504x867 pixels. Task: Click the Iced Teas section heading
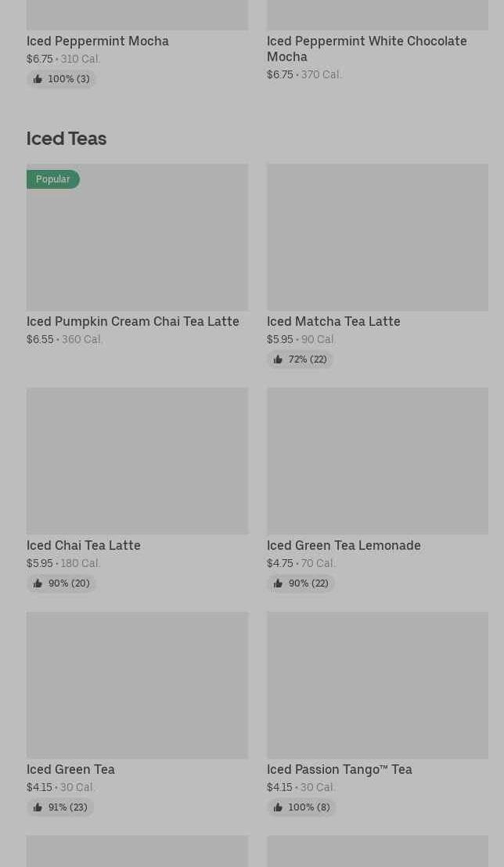67,138
